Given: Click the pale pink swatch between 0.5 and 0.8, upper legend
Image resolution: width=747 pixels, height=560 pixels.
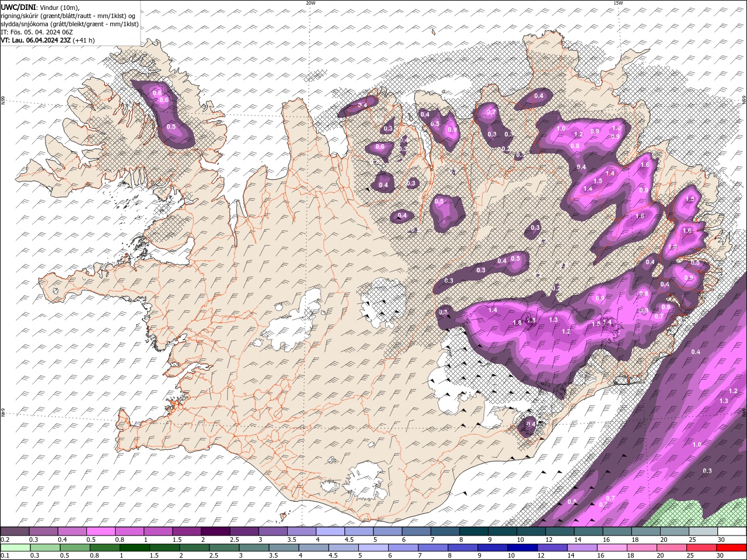Looking at the screenshot, I should 100,531.
